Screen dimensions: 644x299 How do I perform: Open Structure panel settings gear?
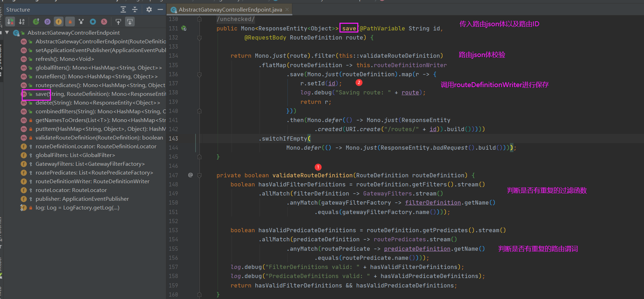(x=149, y=9)
